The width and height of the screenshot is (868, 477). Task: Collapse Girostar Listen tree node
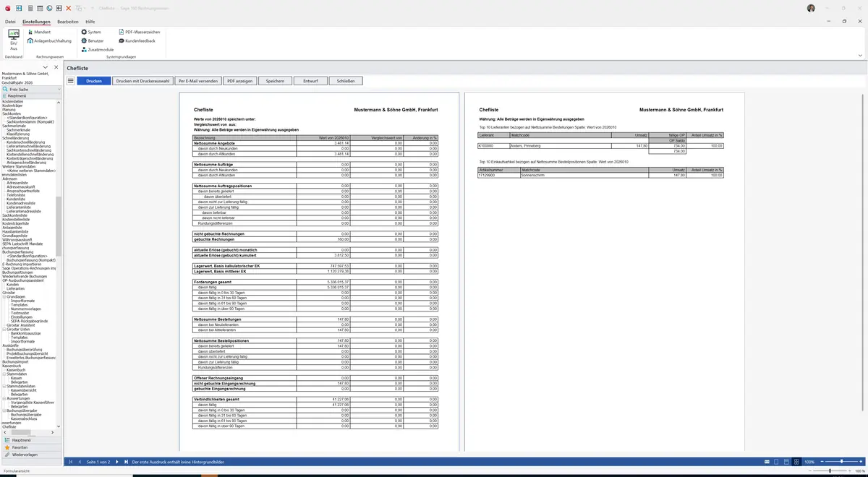4,330
